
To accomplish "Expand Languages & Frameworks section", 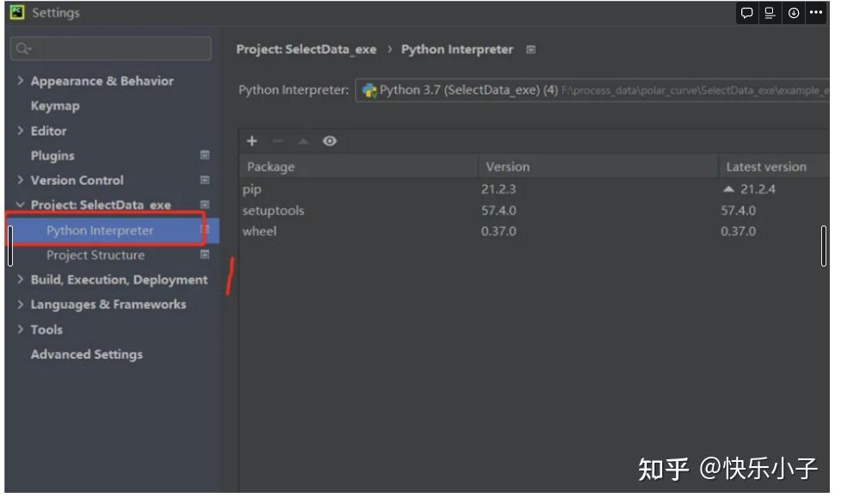I will click(21, 304).
